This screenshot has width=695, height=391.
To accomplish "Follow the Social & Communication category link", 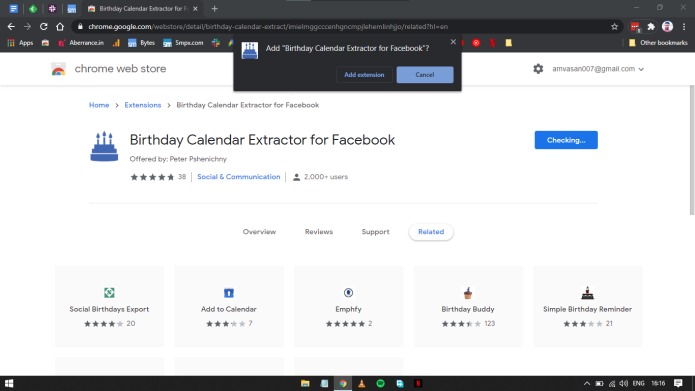I will [238, 177].
